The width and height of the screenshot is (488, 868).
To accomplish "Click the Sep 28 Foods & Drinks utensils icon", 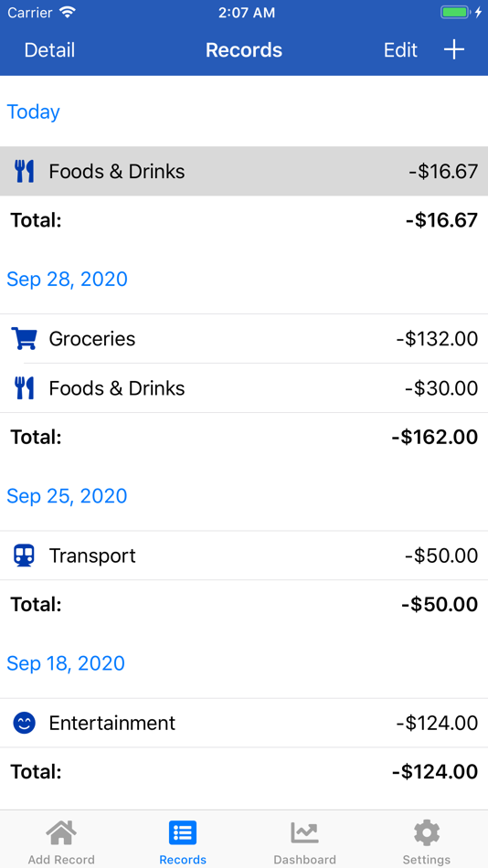I will click(x=25, y=388).
